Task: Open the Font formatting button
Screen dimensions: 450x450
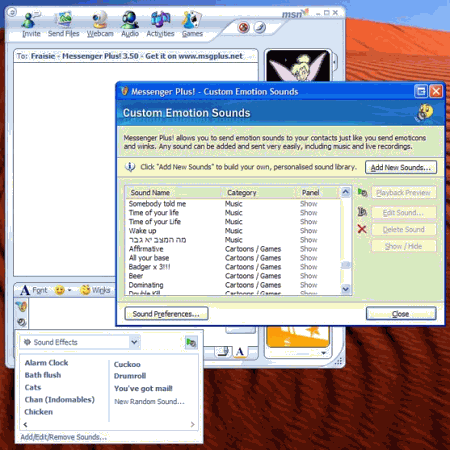Action: [x=34, y=290]
